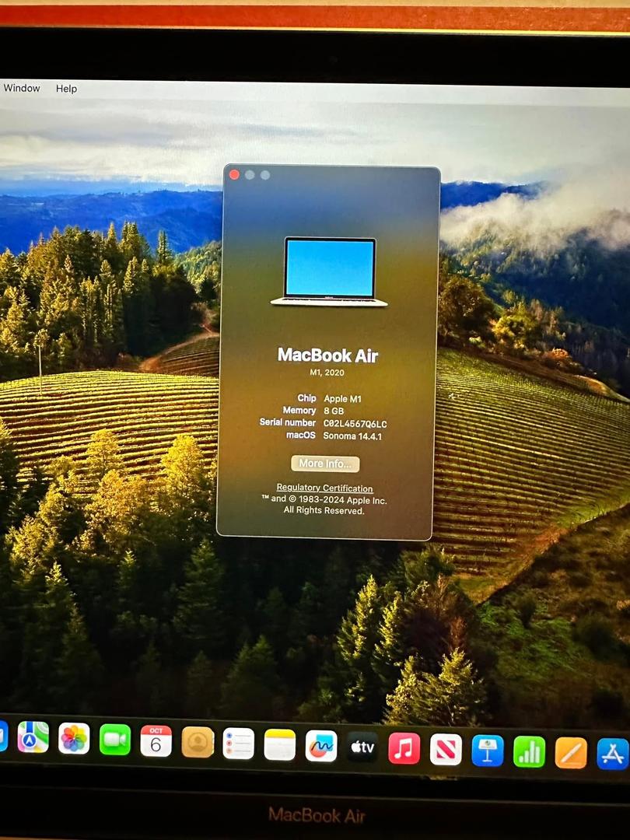Open the Contacts app in the dock
The height and width of the screenshot is (840, 630).
pyautogui.click(x=198, y=742)
